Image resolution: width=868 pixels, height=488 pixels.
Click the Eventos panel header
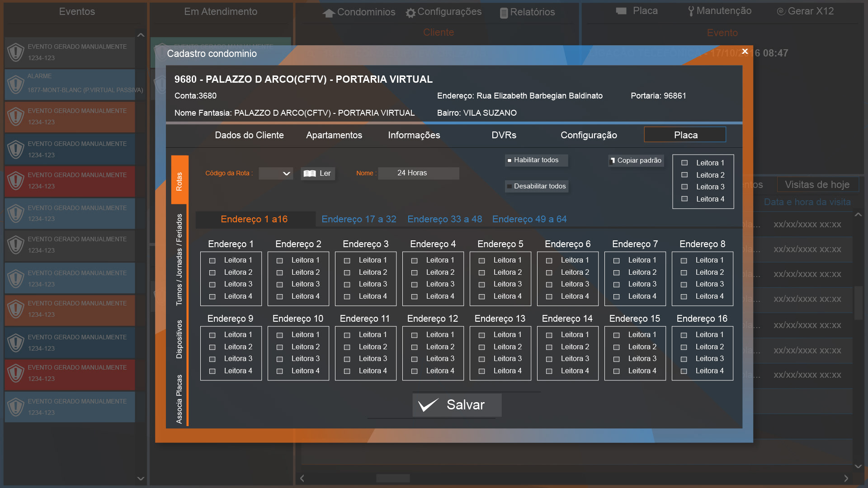(x=77, y=12)
